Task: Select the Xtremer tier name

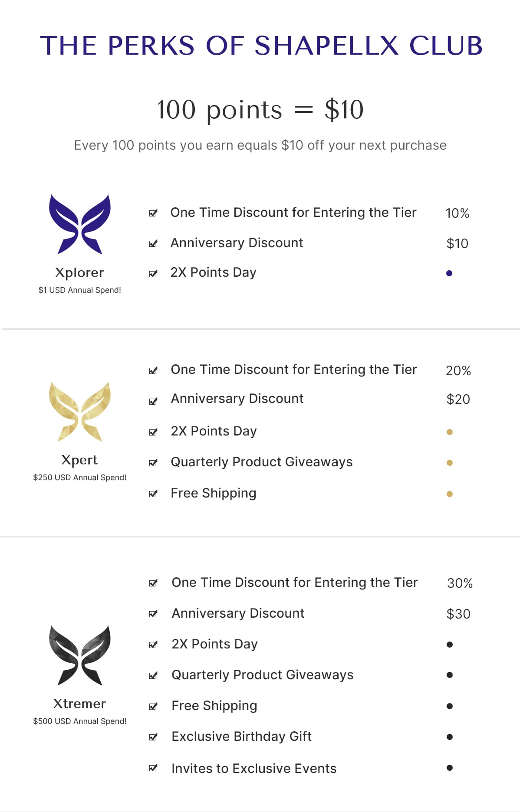Action: coord(80,704)
